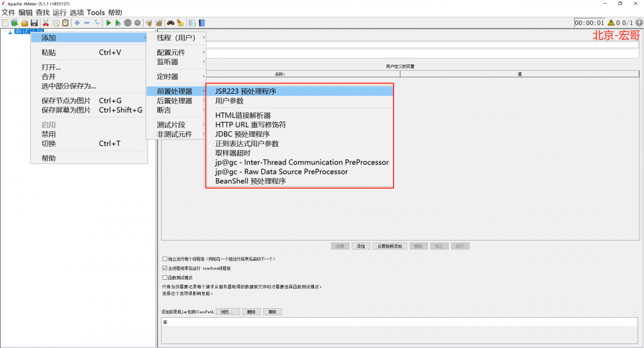Viewport: 644px width, 348px height.
Task: Click 粘贴 in context menu
Action: click(x=89, y=53)
